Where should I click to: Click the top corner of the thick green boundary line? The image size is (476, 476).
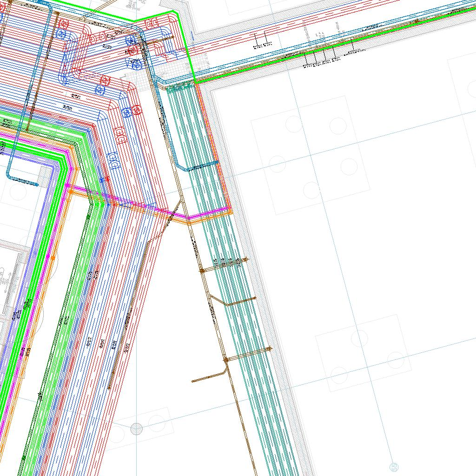pos(173,12)
